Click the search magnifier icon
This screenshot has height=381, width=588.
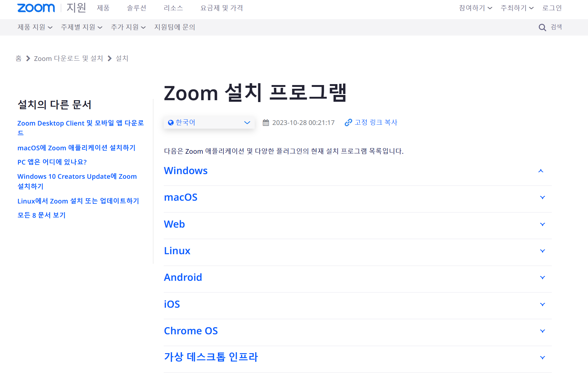pos(542,28)
